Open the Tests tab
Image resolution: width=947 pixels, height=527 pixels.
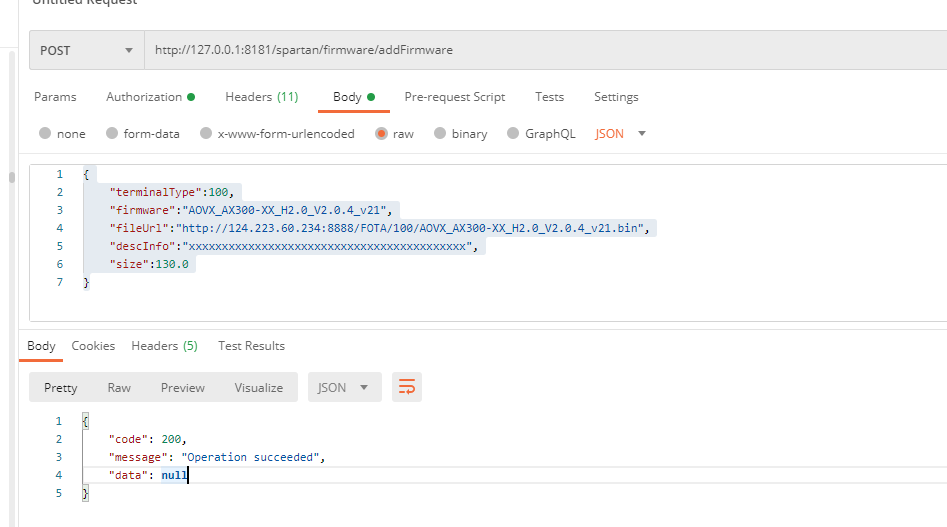pyautogui.click(x=549, y=97)
